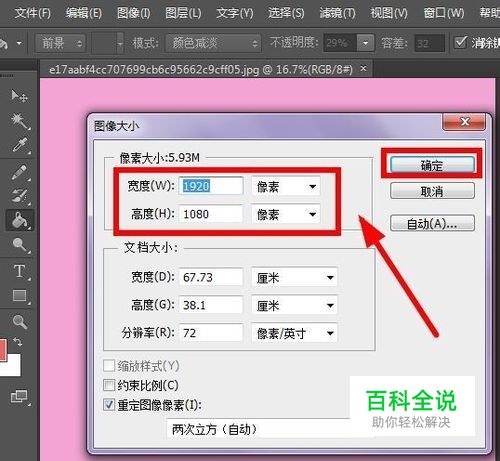Click the 高度(H) pixel input field
500x461 pixels.
pyautogui.click(x=211, y=214)
